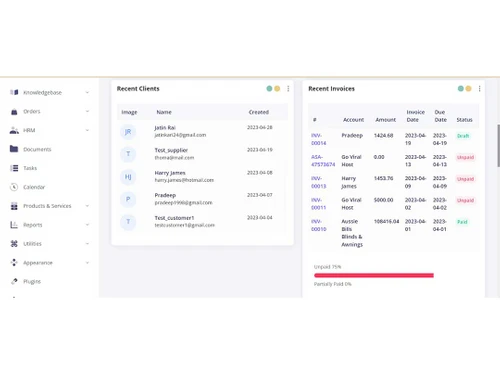Click the P avatar for Pradeep
The height and width of the screenshot is (375, 500).
pyautogui.click(x=128, y=199)
